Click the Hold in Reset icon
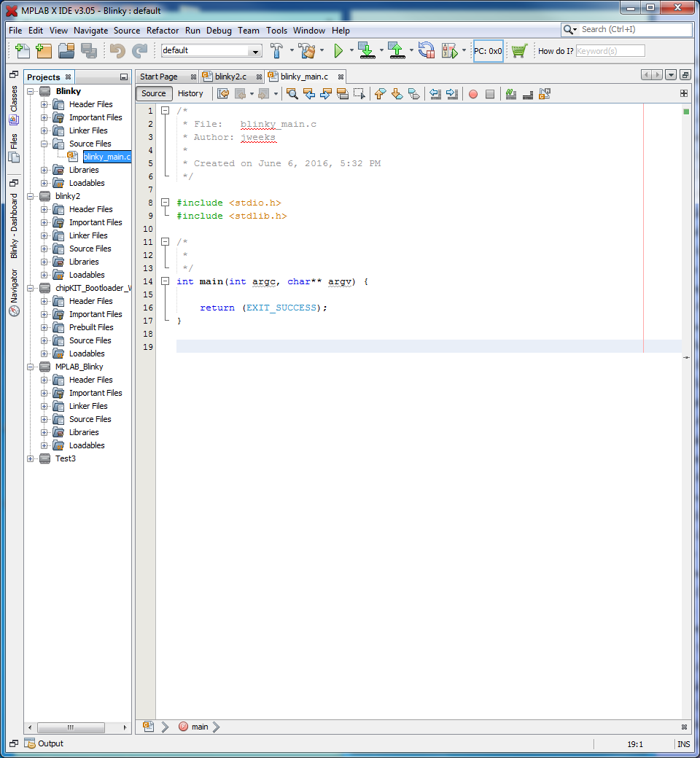This screenshot has width=700, height=758. click(426, 50)
